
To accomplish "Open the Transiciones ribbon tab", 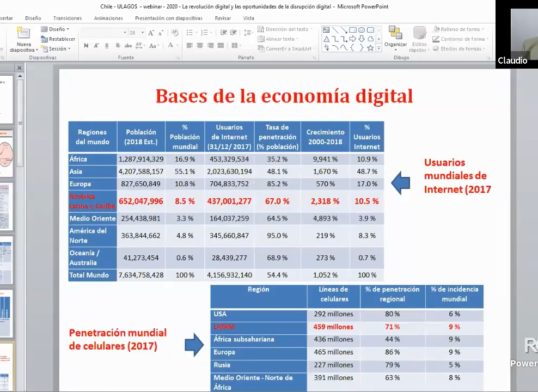I will coord(68,18).
